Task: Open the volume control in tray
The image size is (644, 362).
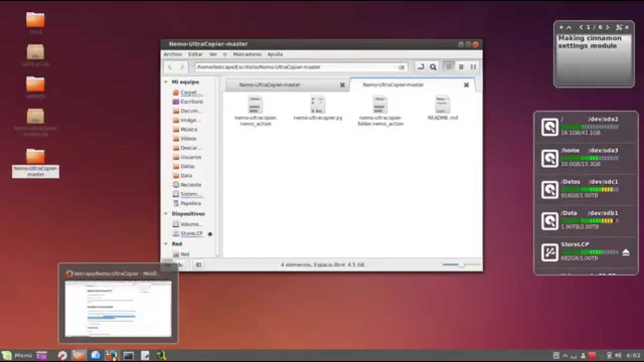Action: (618, 355)
